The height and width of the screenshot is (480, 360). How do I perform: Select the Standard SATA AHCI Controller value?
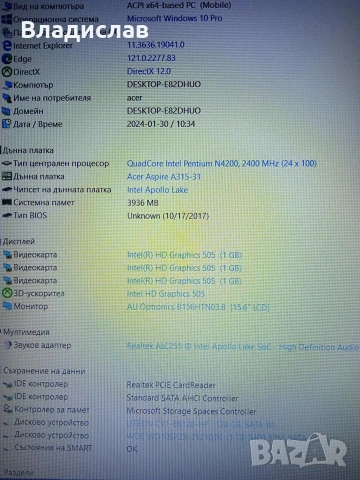[182, 398]
